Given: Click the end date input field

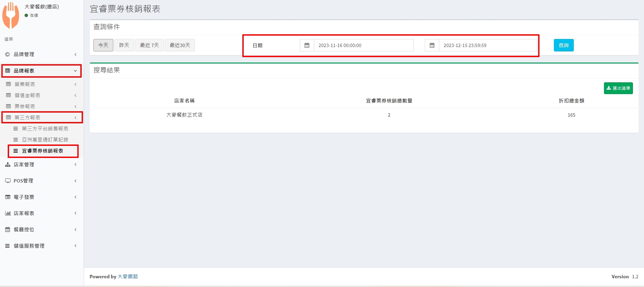Looking at the screenshot, I should click(487, 45).
